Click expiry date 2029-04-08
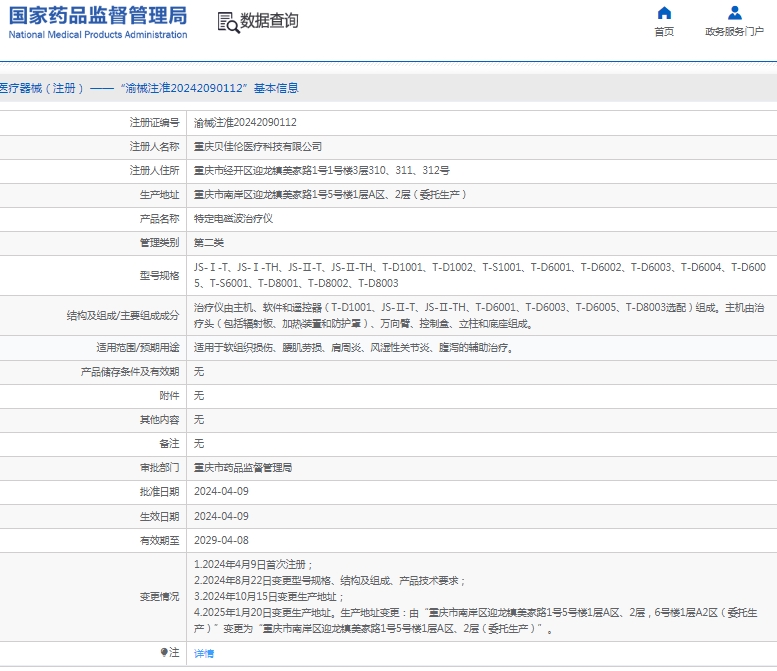Viewport: 777px width, 671px height. (221, 540)
